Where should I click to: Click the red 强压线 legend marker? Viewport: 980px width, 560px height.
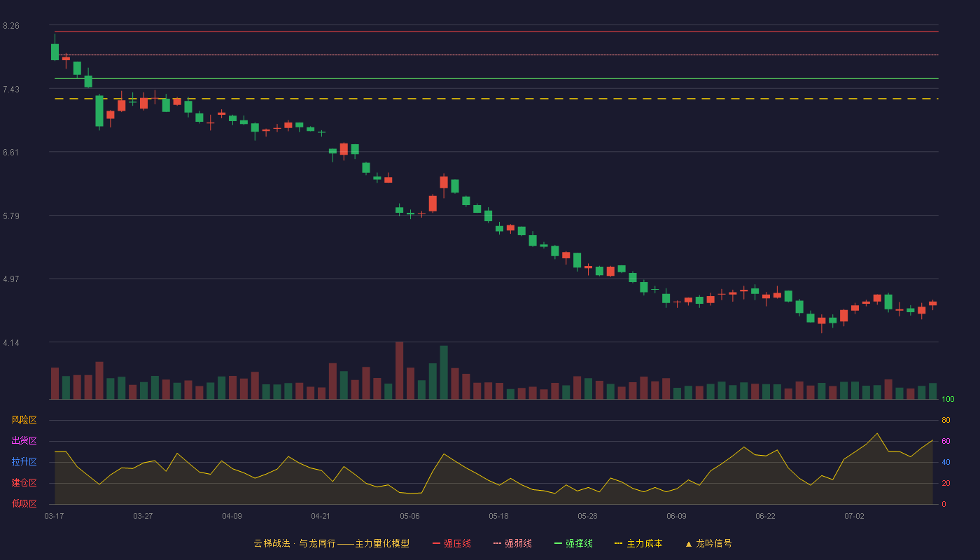[x=436, y=543]
